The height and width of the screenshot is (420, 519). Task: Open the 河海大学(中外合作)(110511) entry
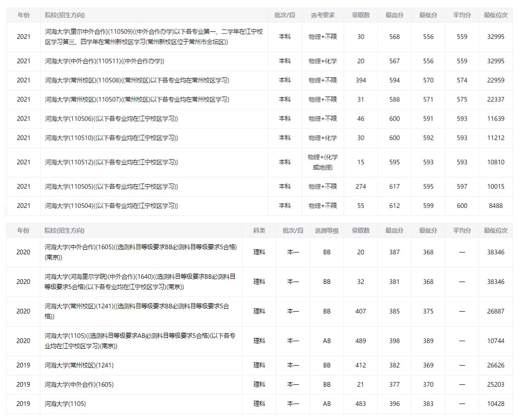click(x=104, y=61)
